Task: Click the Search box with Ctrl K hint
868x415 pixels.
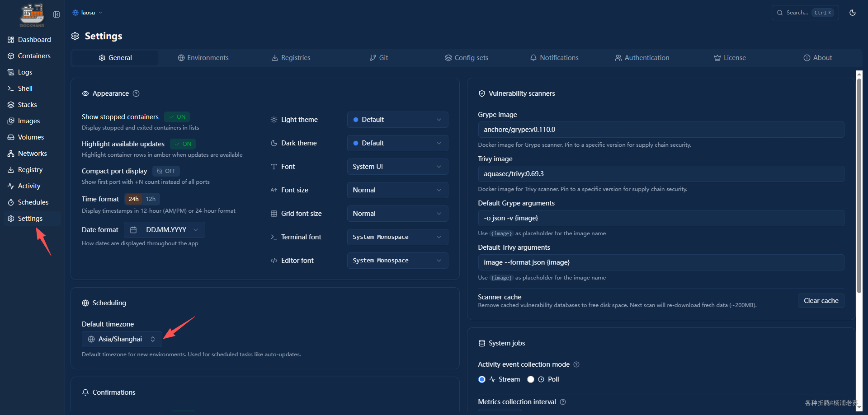Action: 805,13
